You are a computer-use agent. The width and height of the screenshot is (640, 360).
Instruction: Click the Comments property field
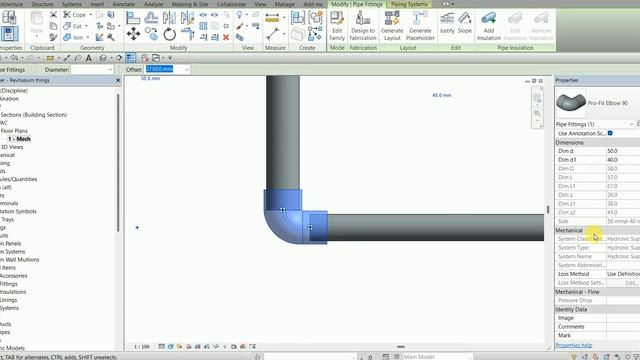click(x=623, y=327)
